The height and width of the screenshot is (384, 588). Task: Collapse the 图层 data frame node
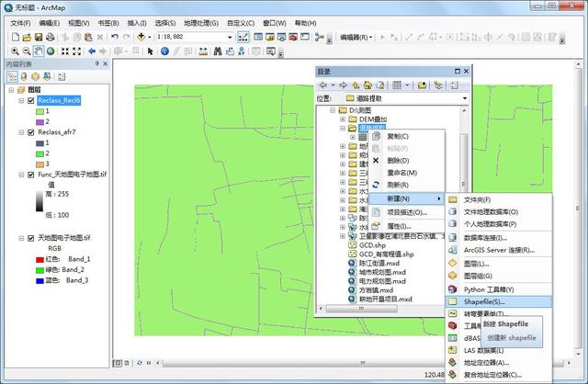pyautogui.click(x=11, y=90)
